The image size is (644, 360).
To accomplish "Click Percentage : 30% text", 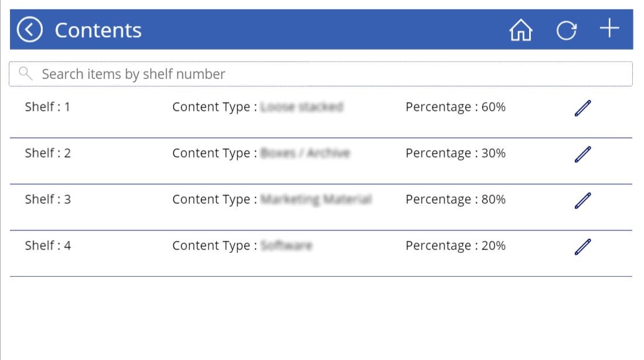I will [455, 153].
